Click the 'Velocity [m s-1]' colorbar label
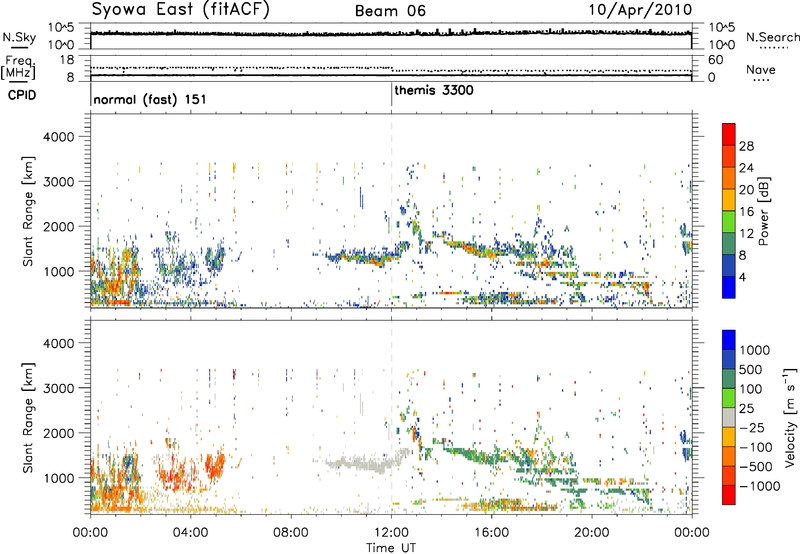The height and width of the screenshot is (554, 800). coord(790,417)
